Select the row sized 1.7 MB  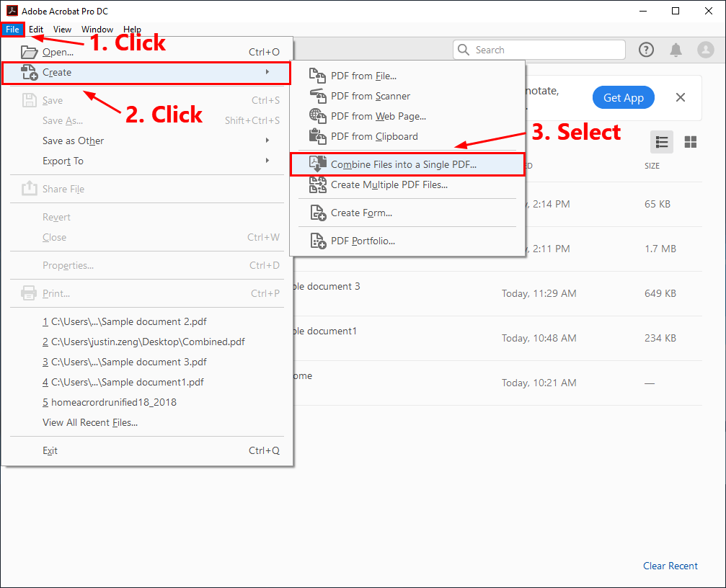(614, 249)
